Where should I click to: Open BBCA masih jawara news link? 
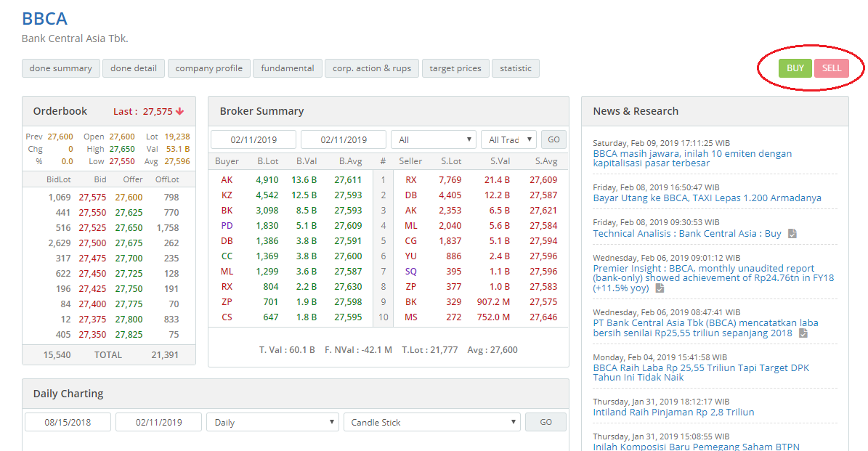click(x=692, y=158)
